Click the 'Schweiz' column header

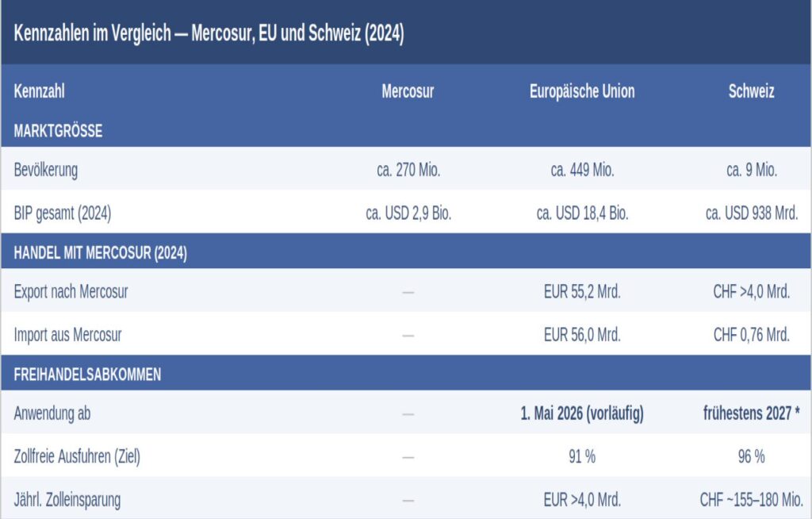coord(751,91)
